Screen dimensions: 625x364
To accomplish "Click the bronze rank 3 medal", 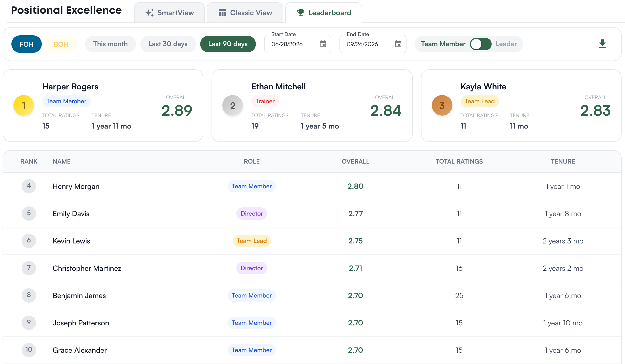I will point(442,105).
